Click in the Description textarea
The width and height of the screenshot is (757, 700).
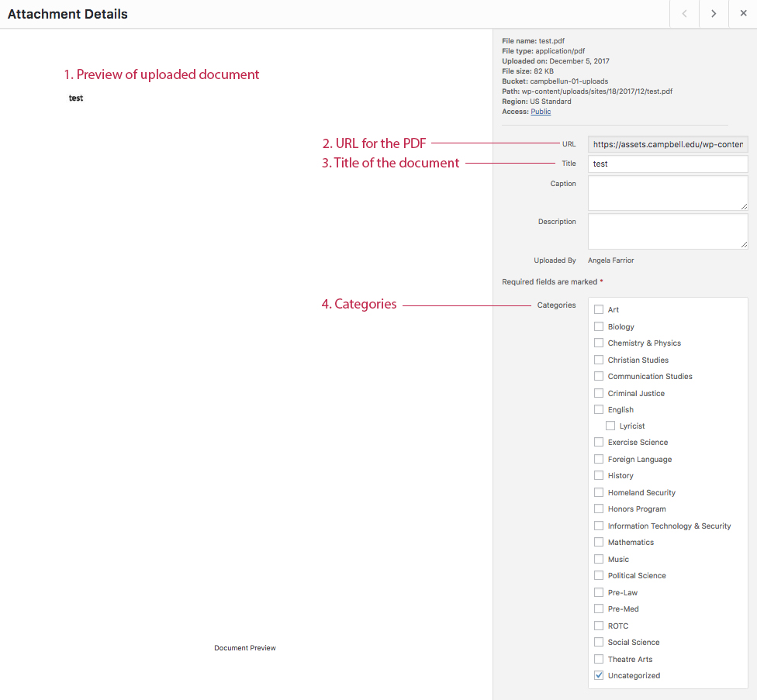668,232
